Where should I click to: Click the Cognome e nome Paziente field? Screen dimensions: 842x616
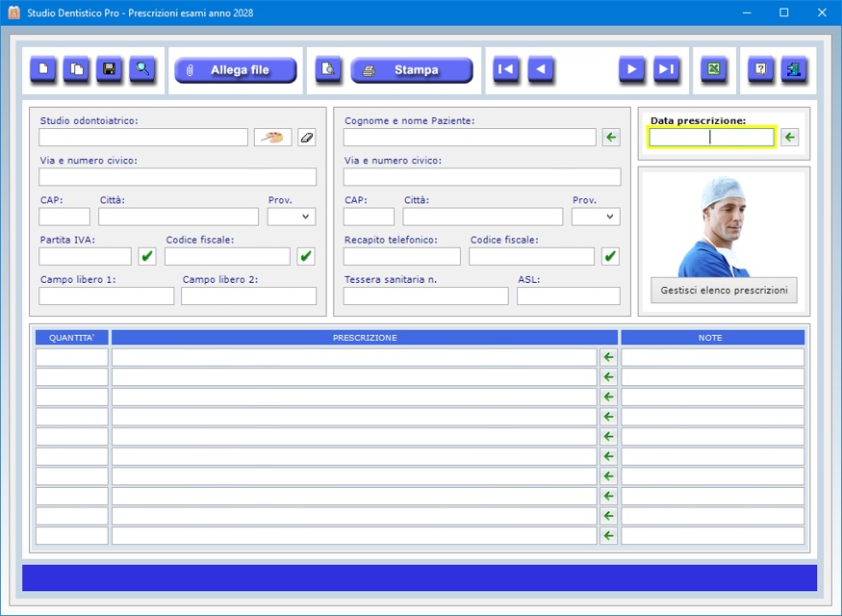pos(470,138)
